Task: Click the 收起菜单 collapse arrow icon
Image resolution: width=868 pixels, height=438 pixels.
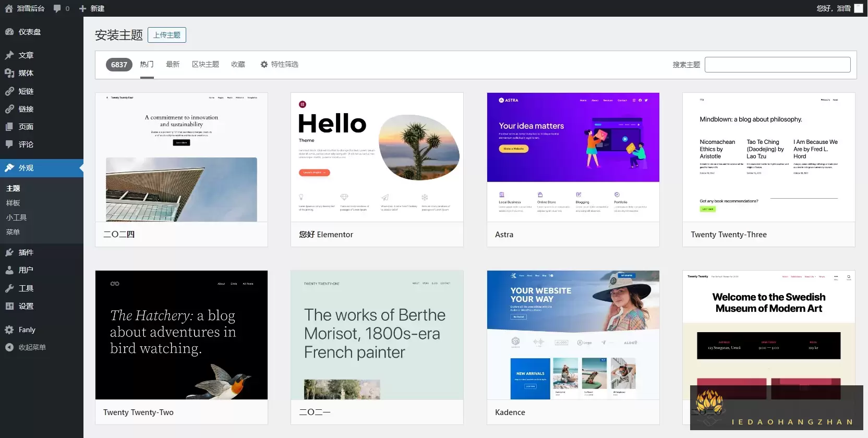Action: click(9, 347)
